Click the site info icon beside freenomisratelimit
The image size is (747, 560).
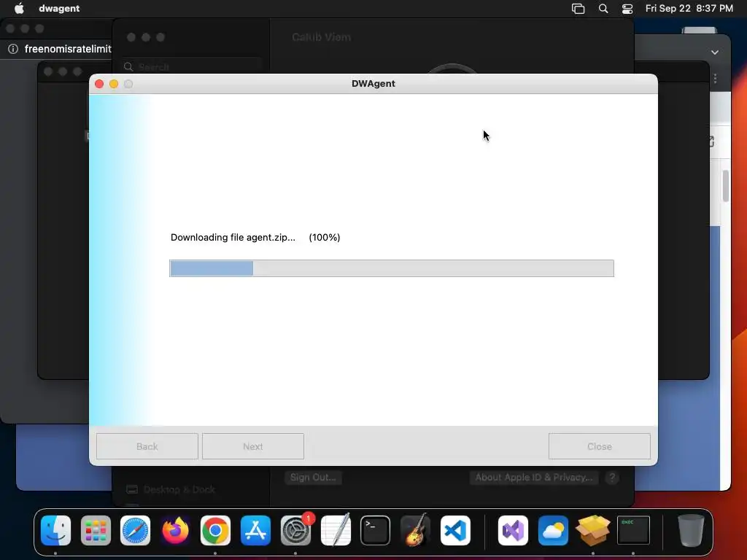[13, 49]
